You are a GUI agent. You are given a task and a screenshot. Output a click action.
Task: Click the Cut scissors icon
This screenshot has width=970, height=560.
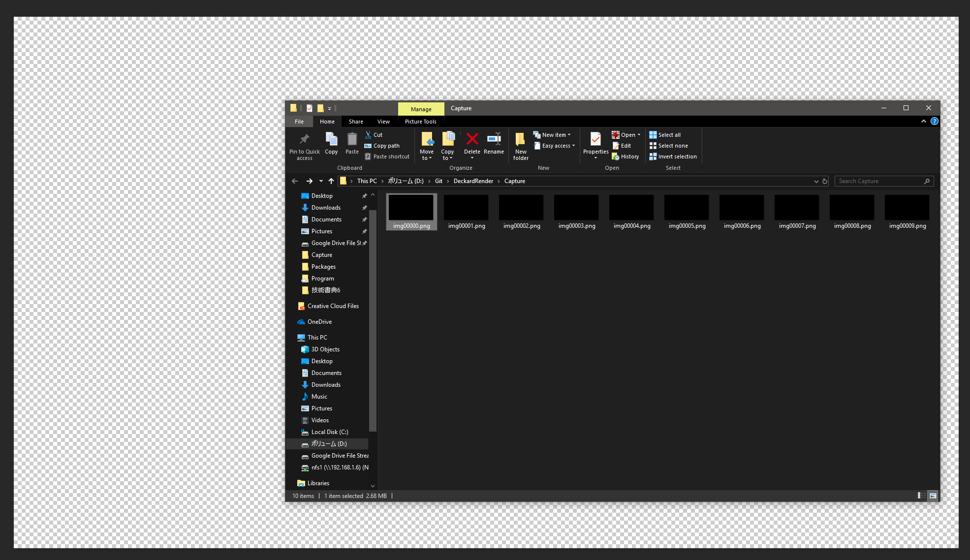point(368,135)
